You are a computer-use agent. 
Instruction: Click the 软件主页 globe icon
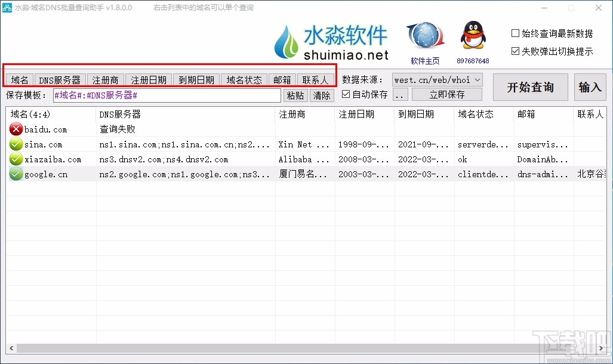(424, 36)
